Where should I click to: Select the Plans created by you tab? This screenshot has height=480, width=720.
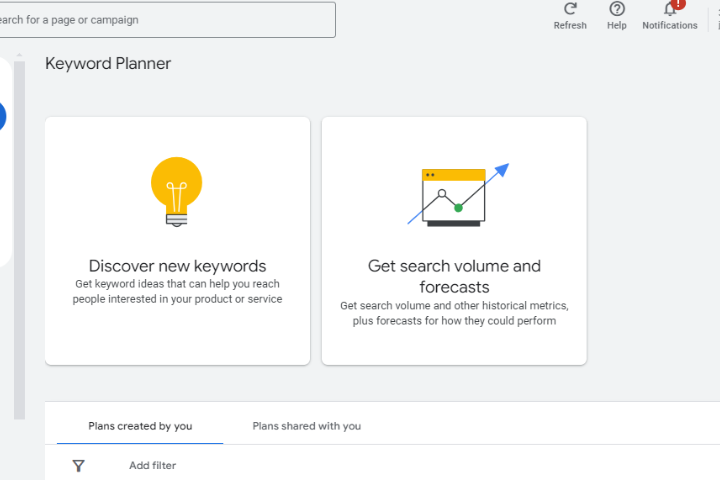point(140,426)
